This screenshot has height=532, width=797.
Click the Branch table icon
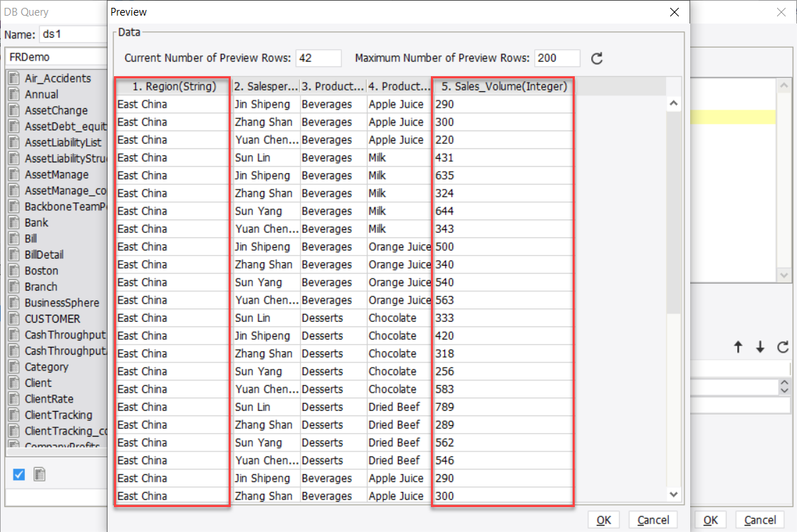click(13, 286)
